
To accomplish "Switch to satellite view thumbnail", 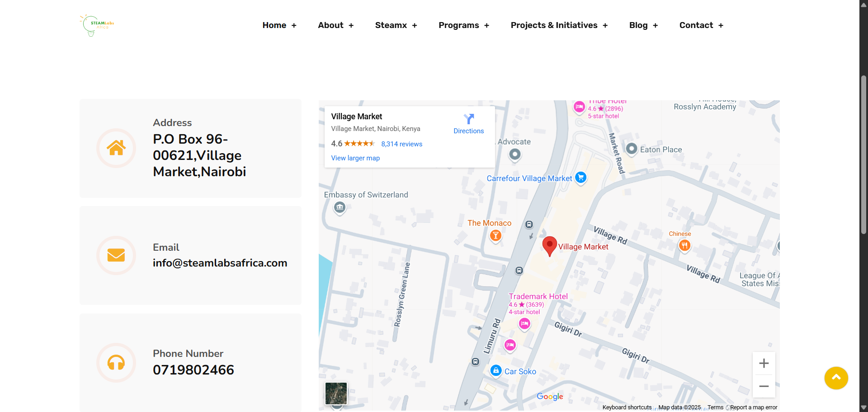I will click(336, 393).
